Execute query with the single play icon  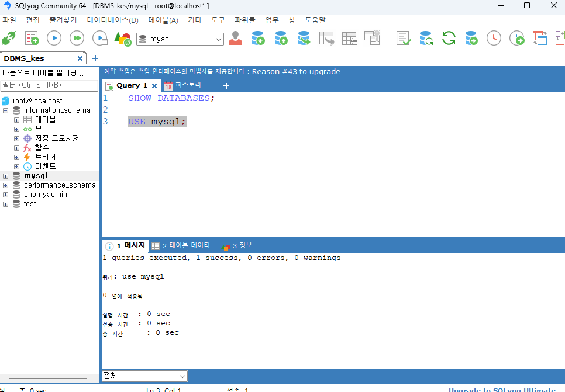tap(54, 38)
